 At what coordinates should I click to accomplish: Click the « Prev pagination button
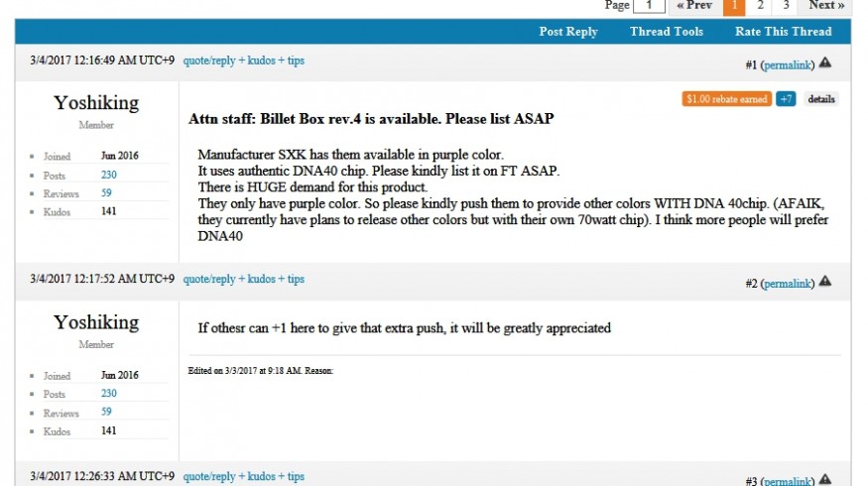click(x=694, y=5)
